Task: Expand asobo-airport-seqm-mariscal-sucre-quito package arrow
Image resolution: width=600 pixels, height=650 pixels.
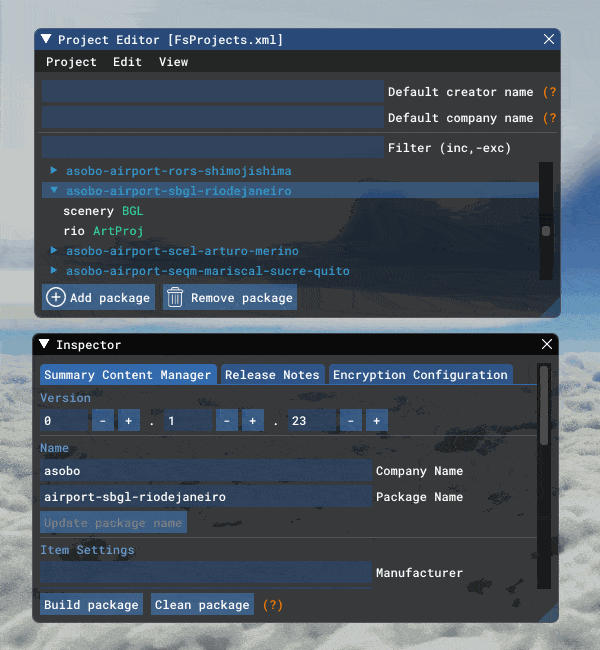Action: point(53,270)
